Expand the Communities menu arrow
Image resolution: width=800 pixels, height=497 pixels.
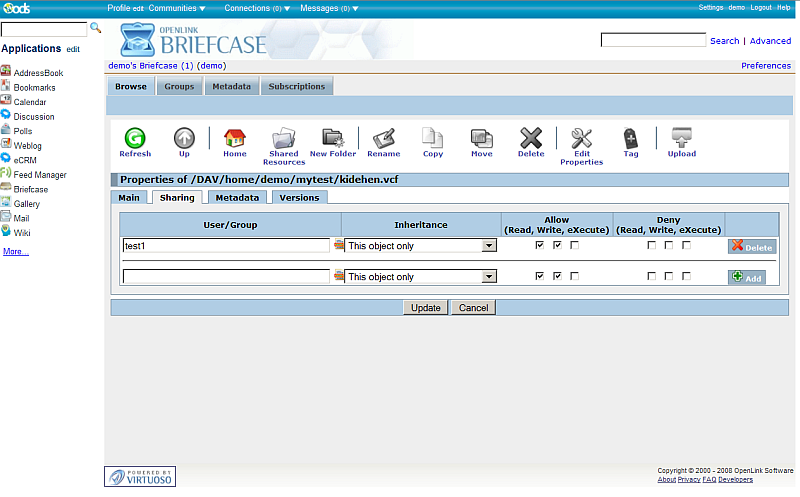202,8
